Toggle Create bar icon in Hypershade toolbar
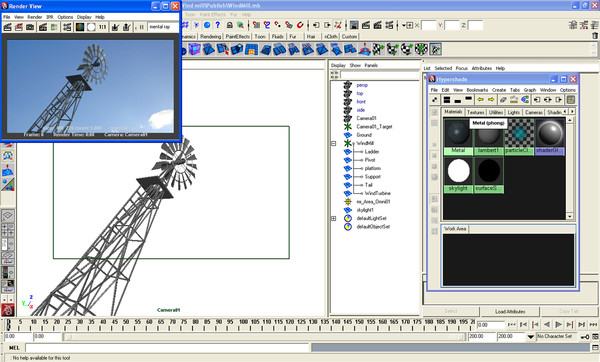 pos(435,100)
